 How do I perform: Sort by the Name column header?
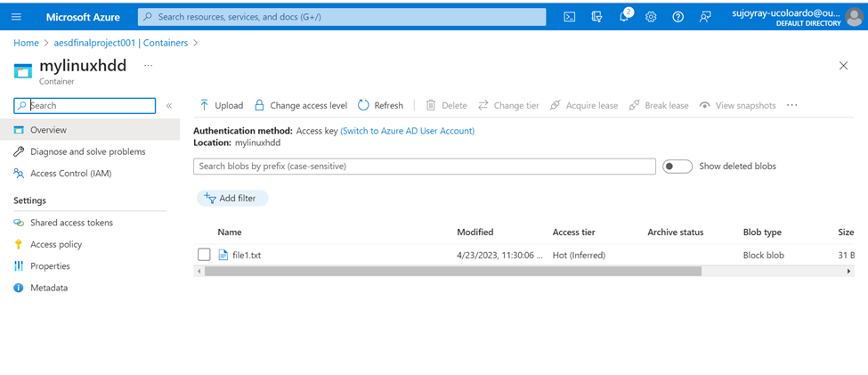pos(230,232)
